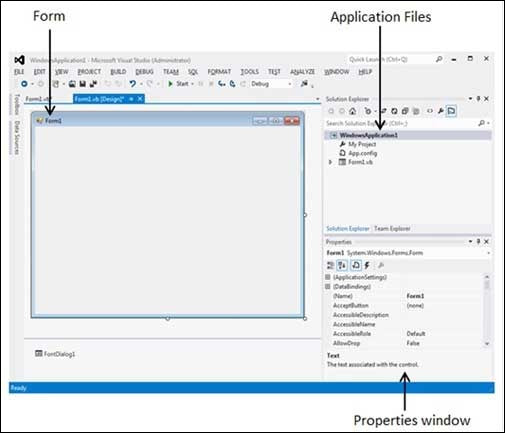Collapse the WindowsApplication1 project node

click(333, 135)
